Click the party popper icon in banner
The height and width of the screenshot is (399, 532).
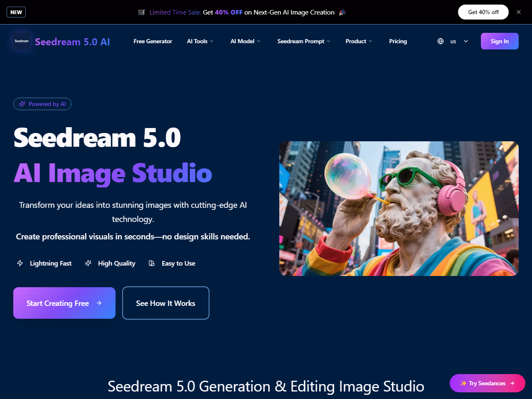point(342,12)
